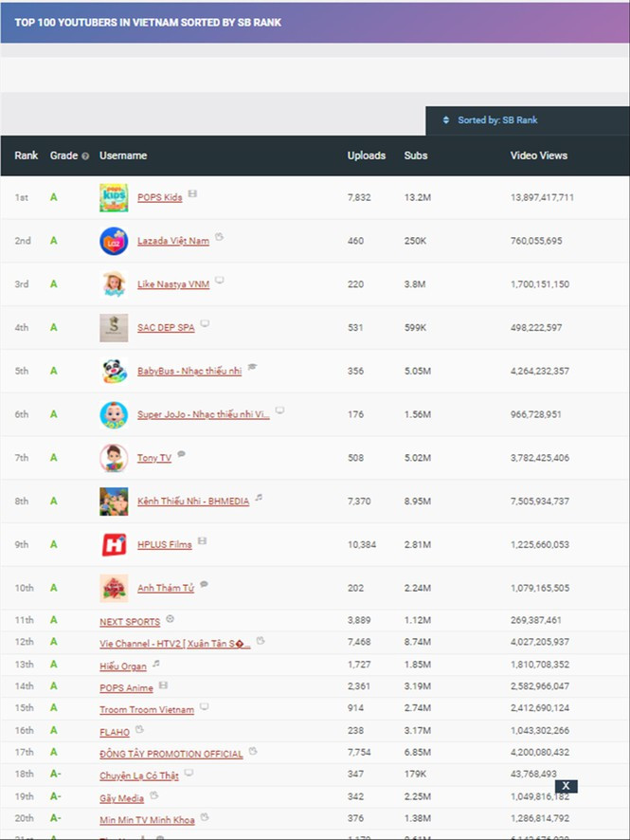Click the Super JoJo channel avatar thumbnail
This screenshot has width=630, height=840.
[x=114, y=414]
